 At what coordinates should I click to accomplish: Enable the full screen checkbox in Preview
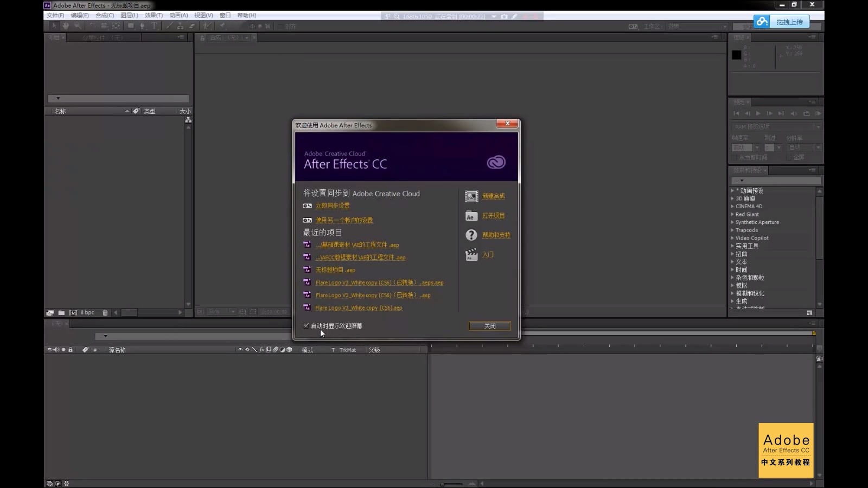788,157
